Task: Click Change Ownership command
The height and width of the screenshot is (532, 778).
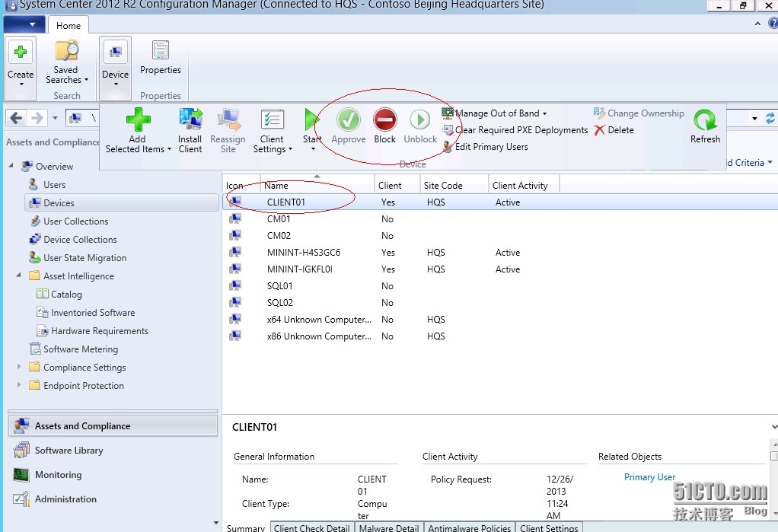Action: tap(639, 113)
